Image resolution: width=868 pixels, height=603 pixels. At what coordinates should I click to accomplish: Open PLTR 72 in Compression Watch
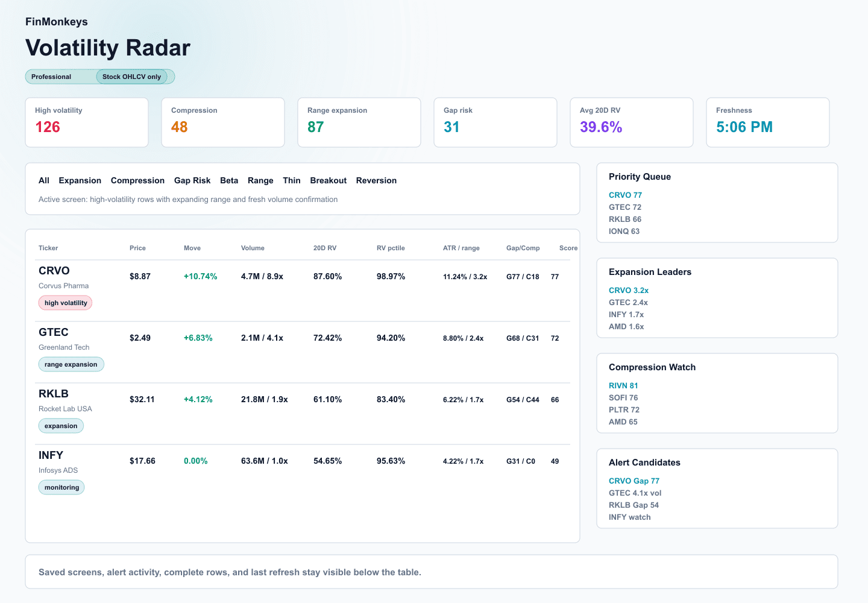tap(624, 409)
